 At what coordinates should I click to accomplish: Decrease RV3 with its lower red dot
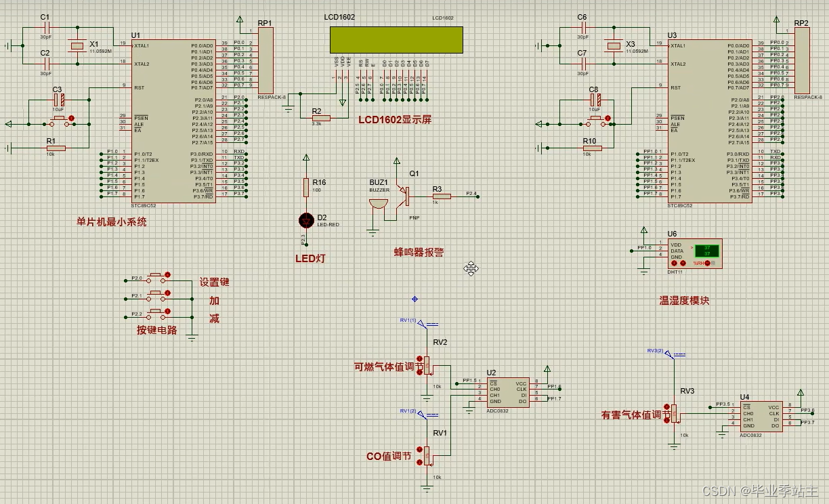[667, 420]
